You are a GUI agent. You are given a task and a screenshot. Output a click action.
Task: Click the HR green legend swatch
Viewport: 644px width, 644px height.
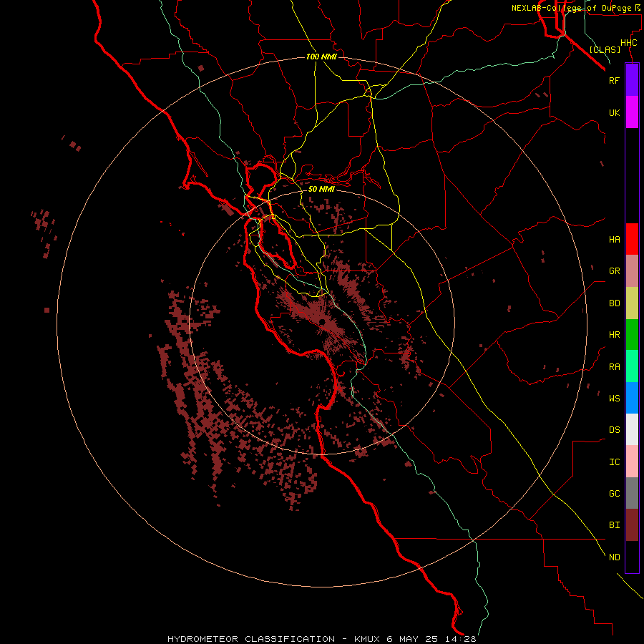(x=632, y=335)
